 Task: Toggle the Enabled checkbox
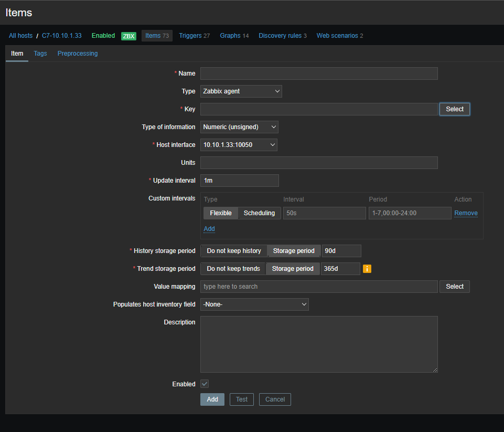tap(205, 384)
